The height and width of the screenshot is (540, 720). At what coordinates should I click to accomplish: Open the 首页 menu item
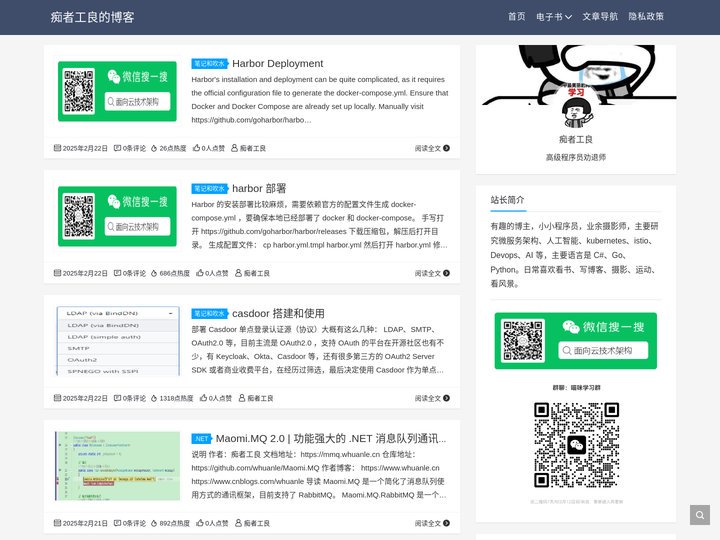tap(516, 17)
